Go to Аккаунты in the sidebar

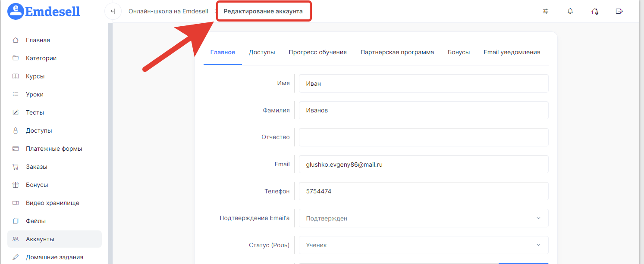coord(40,239)
